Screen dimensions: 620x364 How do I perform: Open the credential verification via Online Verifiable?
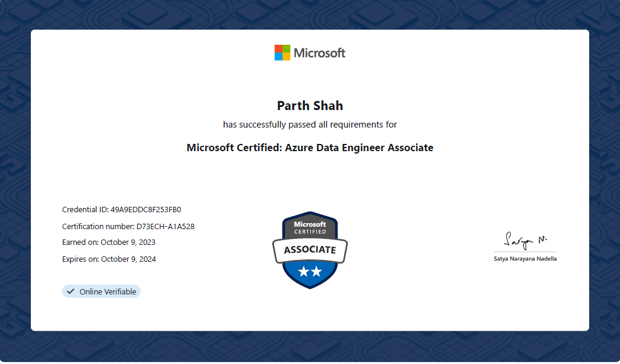[101, 291]
